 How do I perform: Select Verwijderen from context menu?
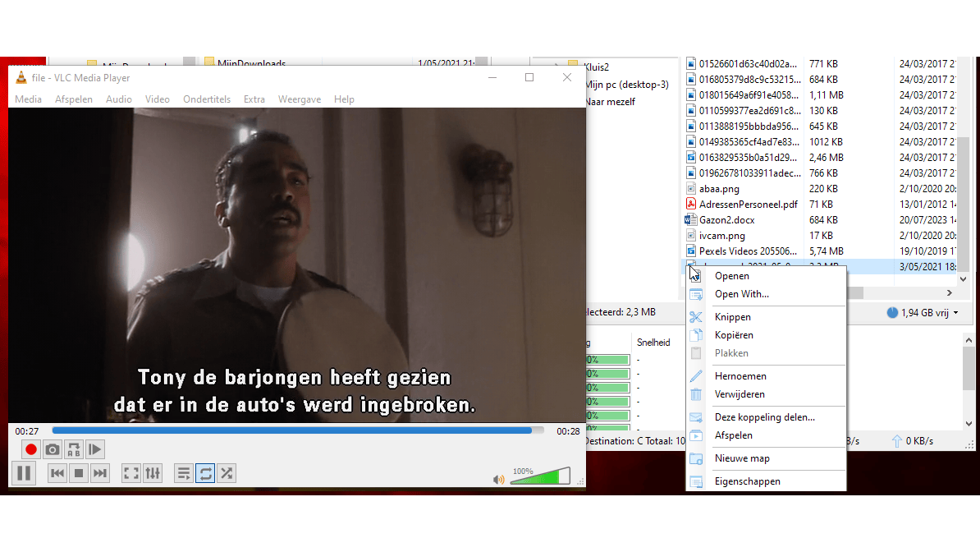point(767,394)
